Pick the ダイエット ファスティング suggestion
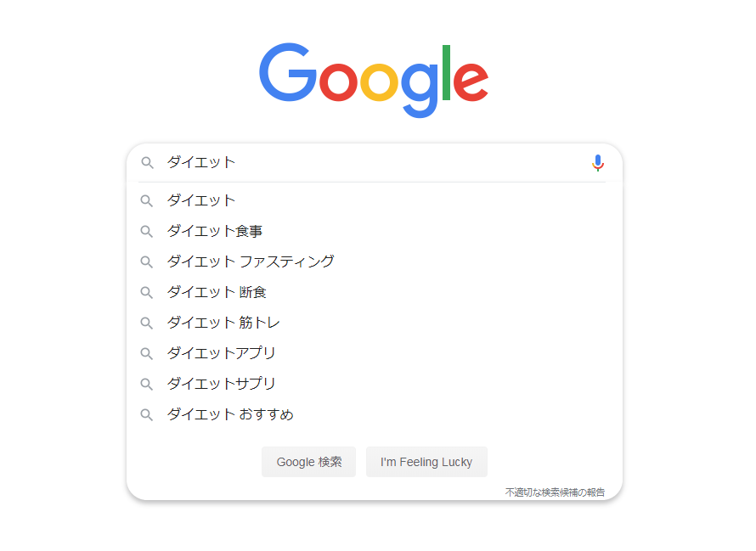Viewport: 756px width, 551px height. [374, 261]
